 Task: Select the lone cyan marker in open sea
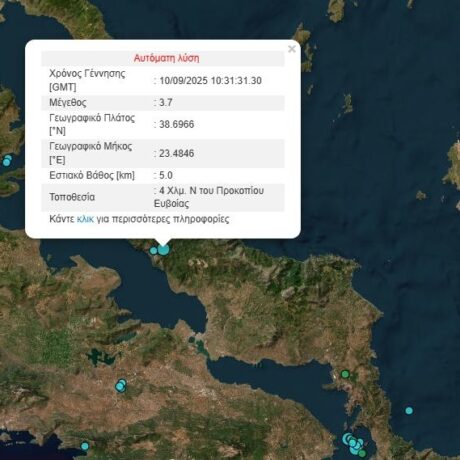[409, 411]
